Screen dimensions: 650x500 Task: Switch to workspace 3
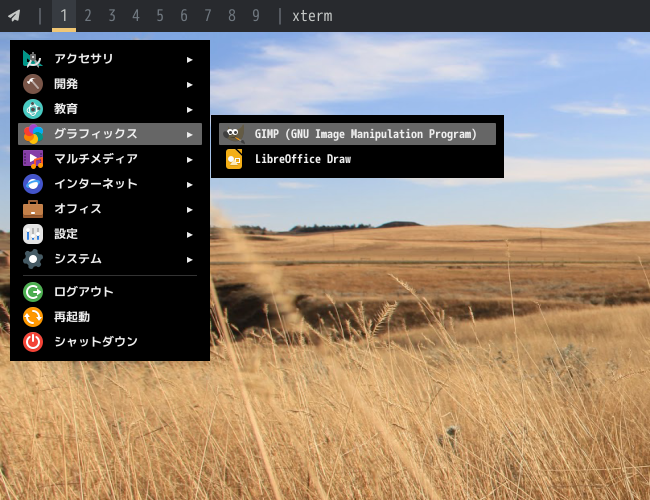(x=112, y=16)
